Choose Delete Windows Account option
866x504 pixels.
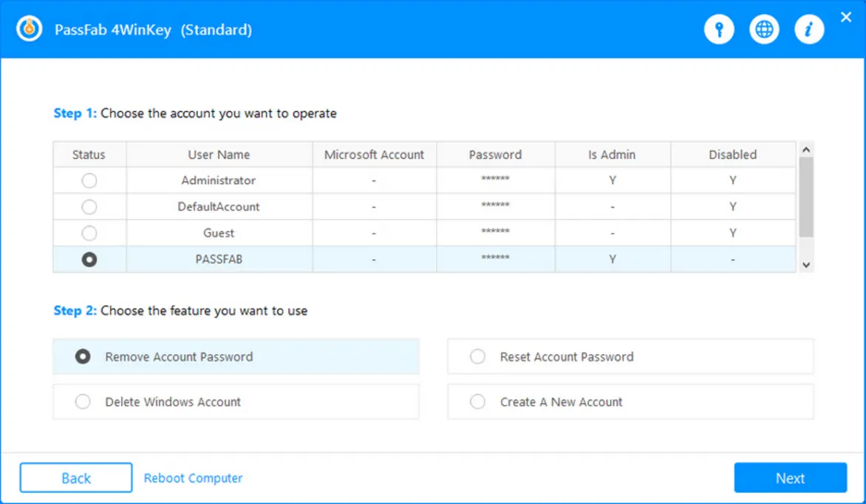(x=81, y=401)
